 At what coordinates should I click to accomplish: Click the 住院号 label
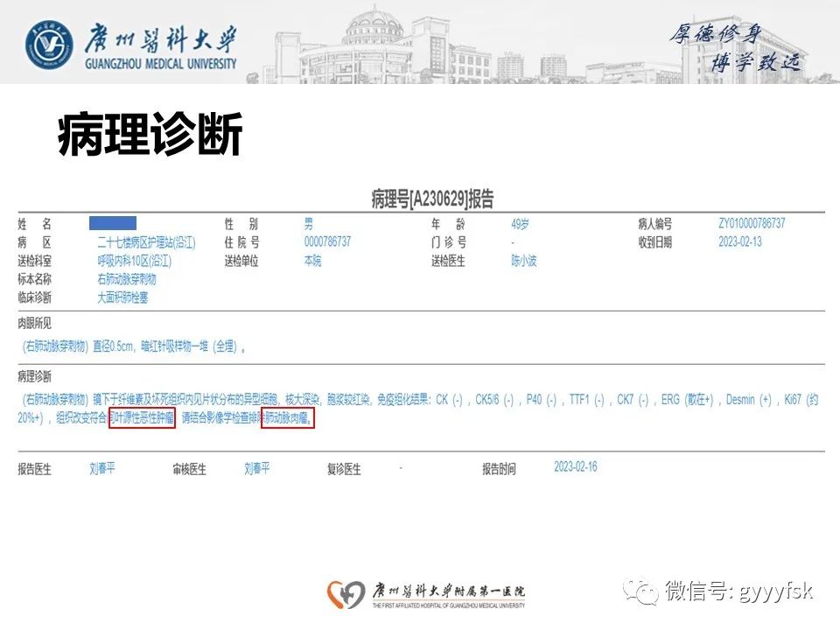click(241, 242)
